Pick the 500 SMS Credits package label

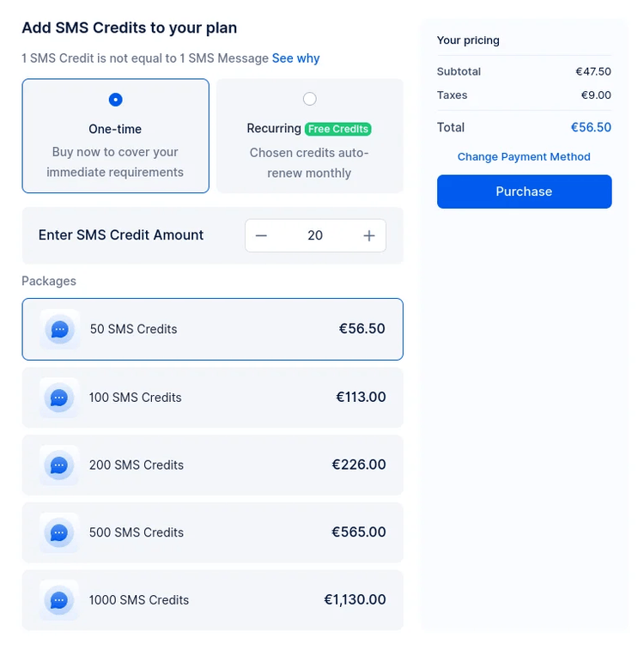(x=137, y=532)
